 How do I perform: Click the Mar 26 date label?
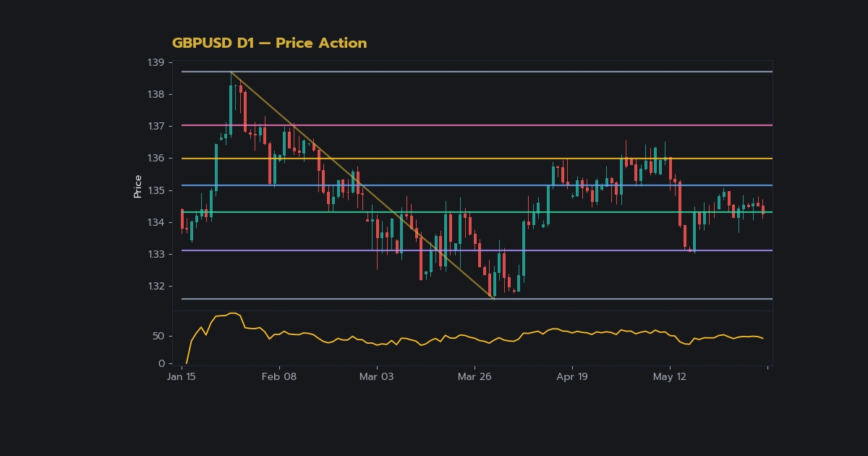475,377
